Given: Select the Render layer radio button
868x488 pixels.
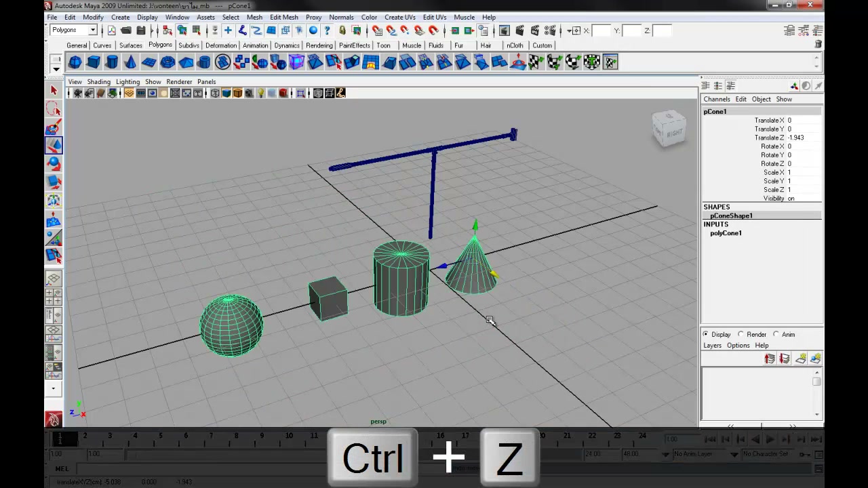Looking at the screenshot, I should point(741,334).
